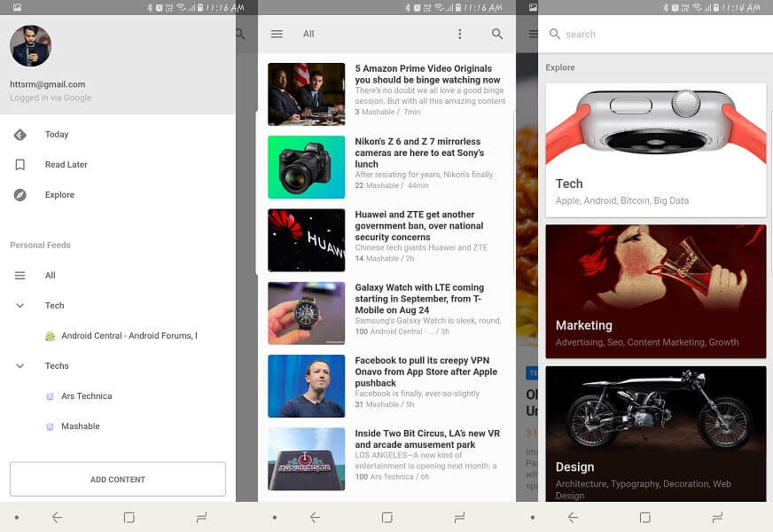This screenshot has height=532, width=773.
Task: Tap the Mark Zuckerberg thumbnail image
Action: coord(306,386)
